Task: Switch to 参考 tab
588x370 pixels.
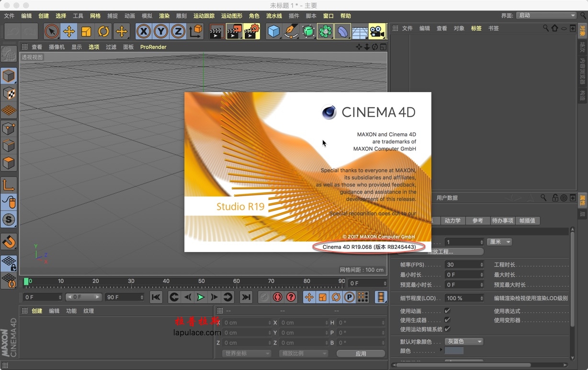Action: tap(477, 220)
